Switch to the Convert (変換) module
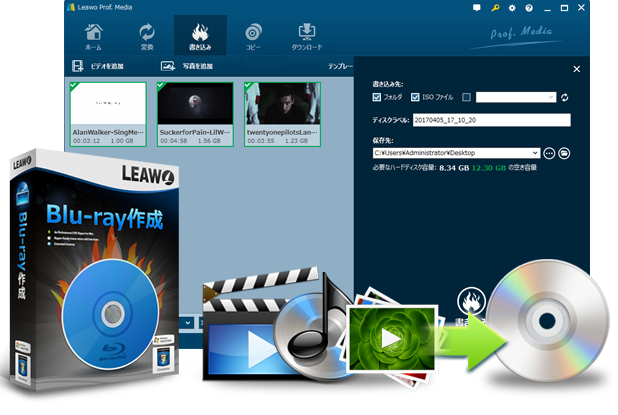The image size is (618, 415). point(147,37)
